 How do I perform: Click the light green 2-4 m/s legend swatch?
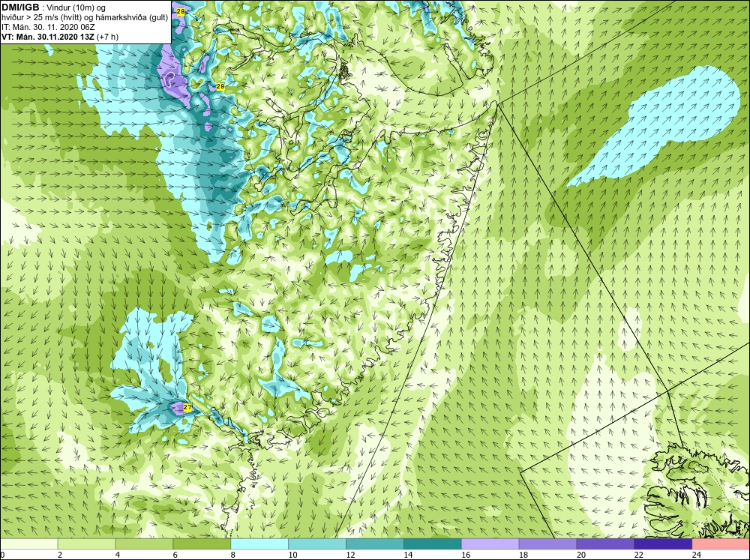[x=86, y=544]
